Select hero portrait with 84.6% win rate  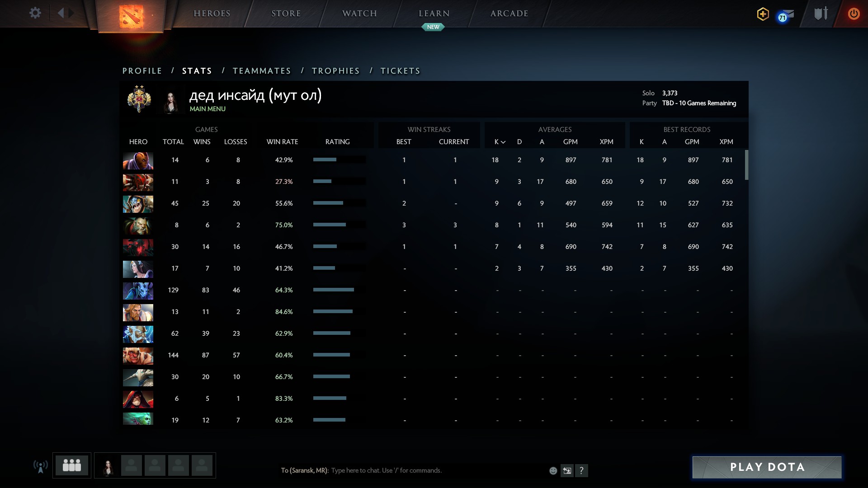click(138, 312)
